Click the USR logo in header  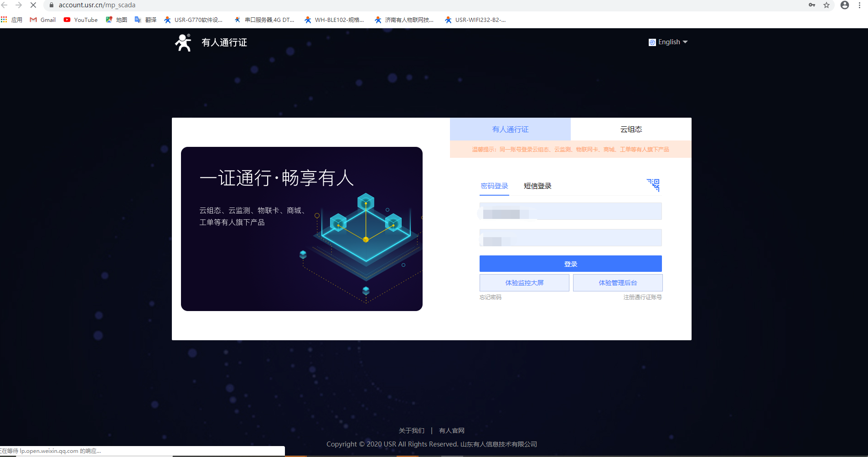click(183, 42)
